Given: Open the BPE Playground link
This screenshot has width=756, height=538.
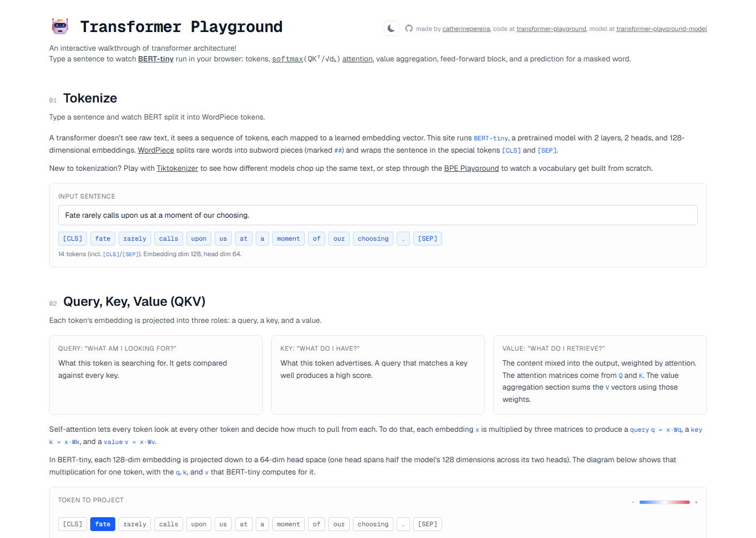Looking at the screenshot, I should click(471, 168).
